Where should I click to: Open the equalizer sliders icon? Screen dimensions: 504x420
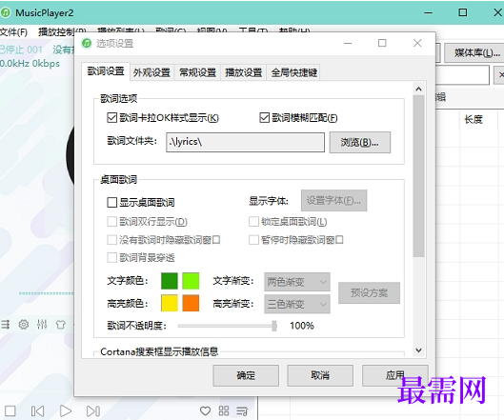(42, 325)
